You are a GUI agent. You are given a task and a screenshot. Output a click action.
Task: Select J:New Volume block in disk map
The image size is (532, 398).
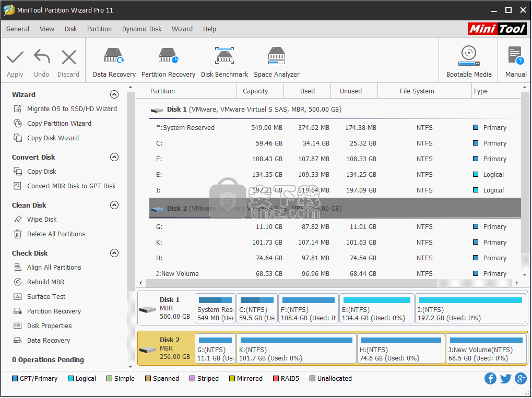tap(486, 349)
